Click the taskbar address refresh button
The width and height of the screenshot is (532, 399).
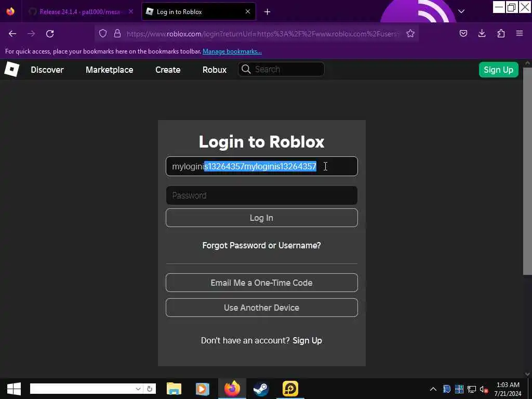150,389
